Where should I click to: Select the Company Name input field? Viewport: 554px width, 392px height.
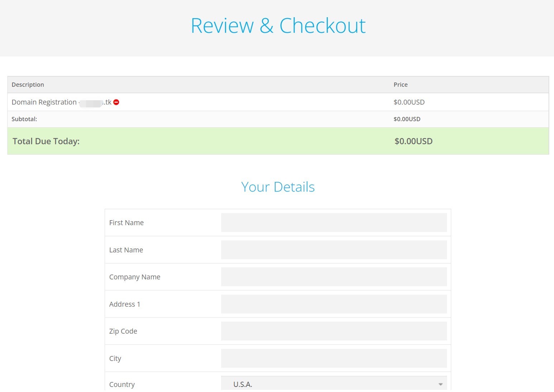334,277
